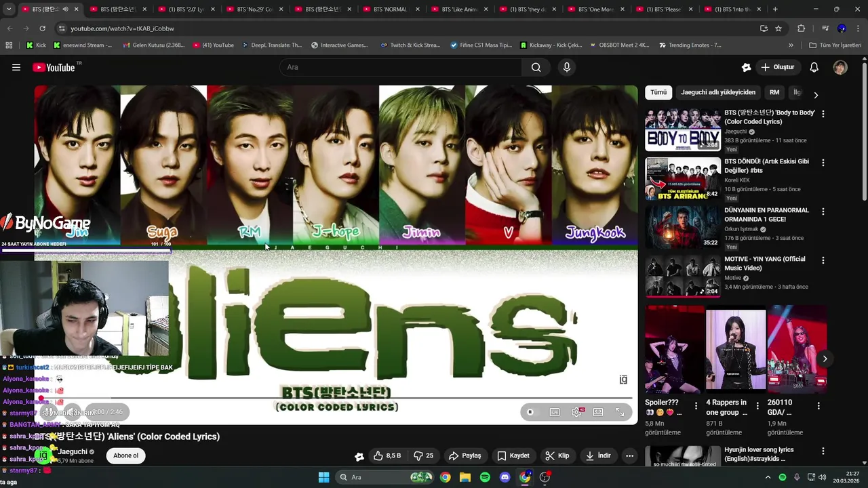Select the RM filter chip
868x488 pixels.
pyautogui.click(x=774, y=92)
